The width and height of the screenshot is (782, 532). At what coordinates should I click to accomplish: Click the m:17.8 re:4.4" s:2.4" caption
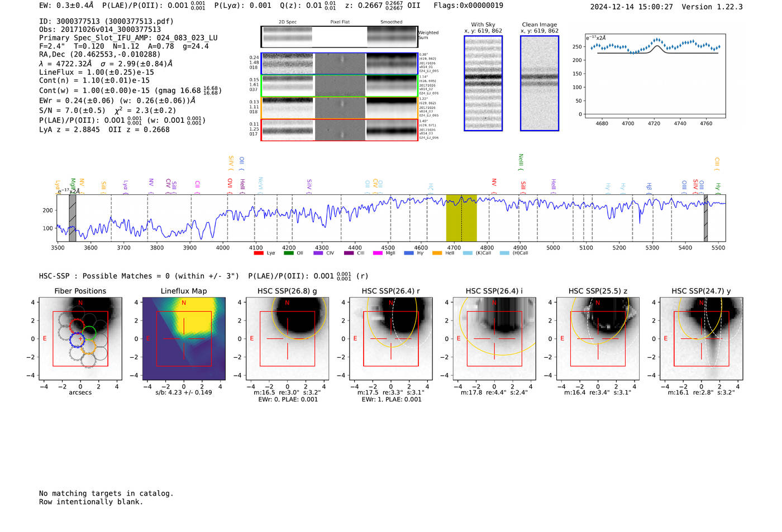tap(494, 392)
